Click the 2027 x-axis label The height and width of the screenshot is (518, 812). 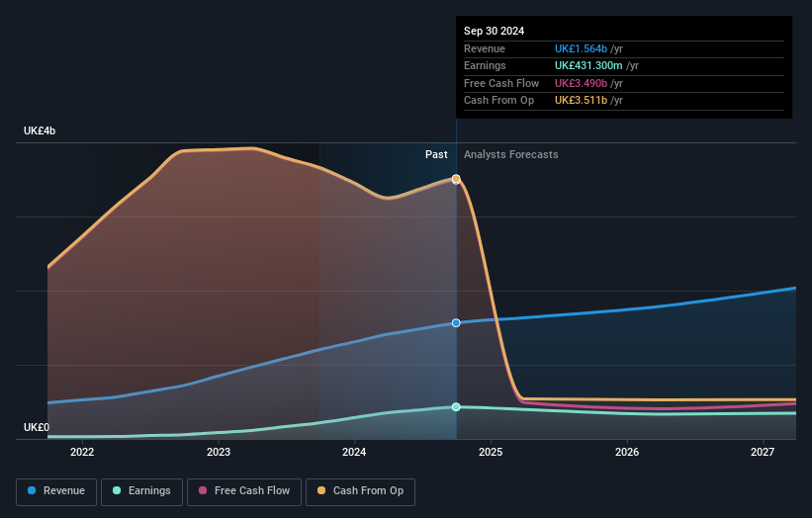763,453
